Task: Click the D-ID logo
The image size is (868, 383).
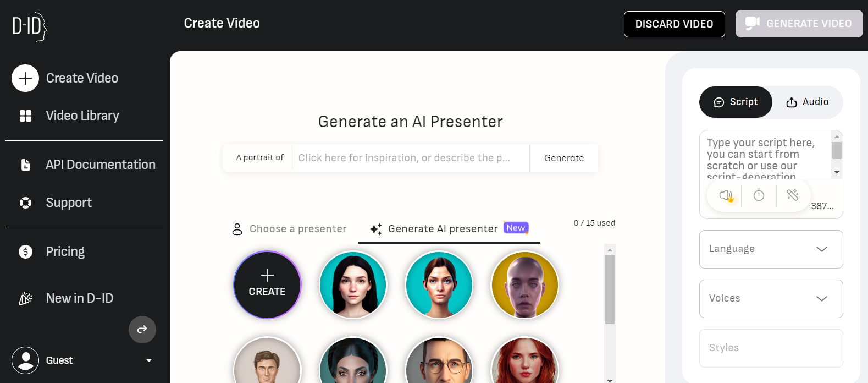Action: point(30,26)
